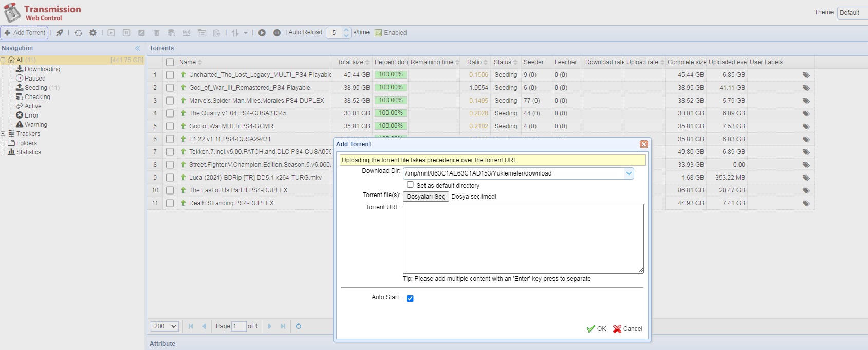Click the reload torrent list icon

pos(78,33)
